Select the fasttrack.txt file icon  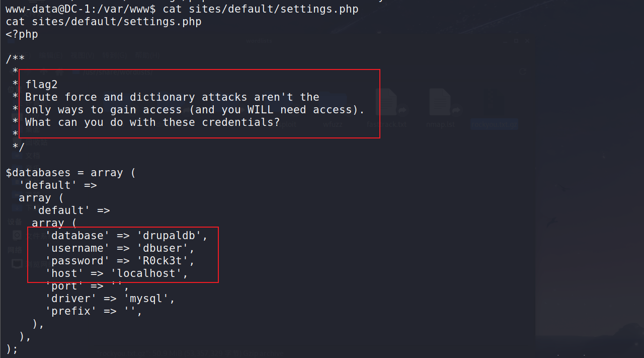[x=386, y=103]
